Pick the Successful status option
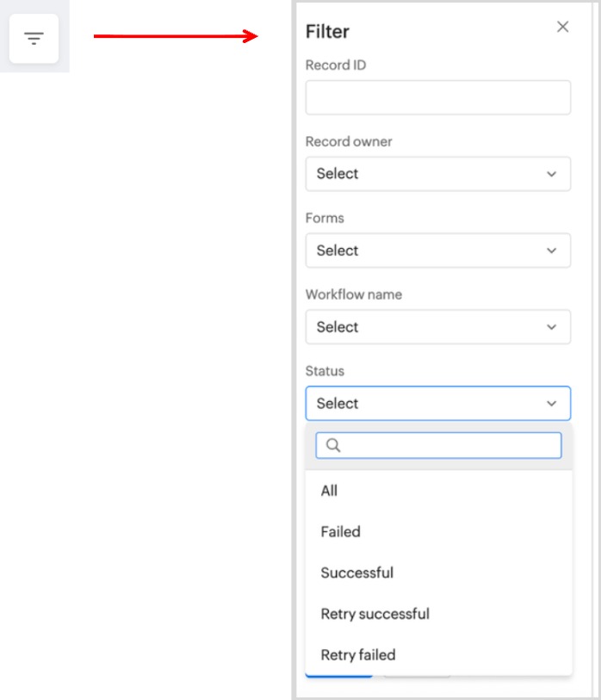The width and height of the screenshot is (601, 700). (356, 573)
